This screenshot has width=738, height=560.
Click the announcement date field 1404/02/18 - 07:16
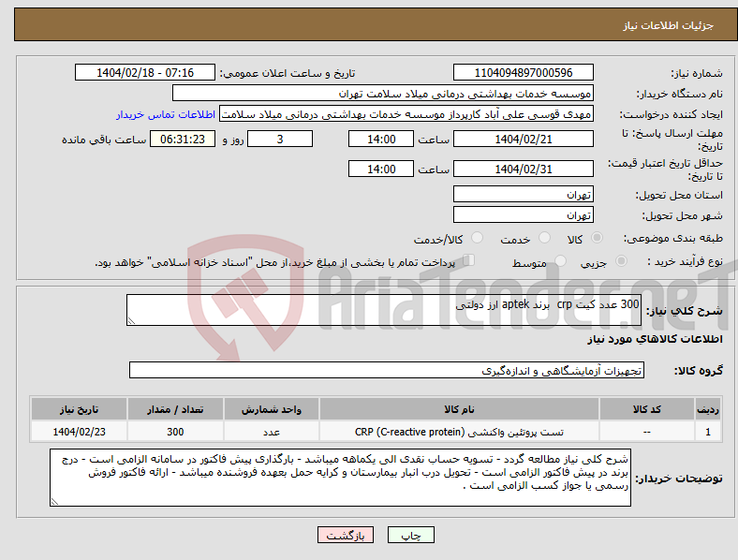[145, 73]
